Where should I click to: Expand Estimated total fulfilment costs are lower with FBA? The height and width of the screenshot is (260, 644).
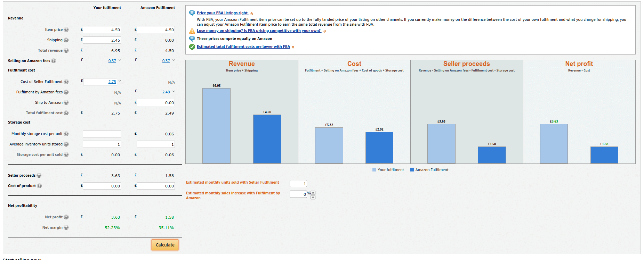(x=293, y=47)
